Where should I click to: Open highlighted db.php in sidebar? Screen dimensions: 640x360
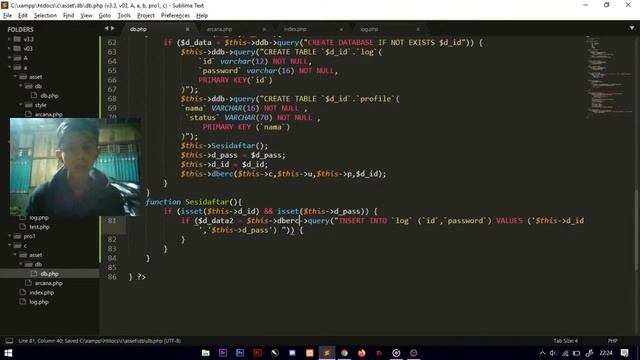49,274
